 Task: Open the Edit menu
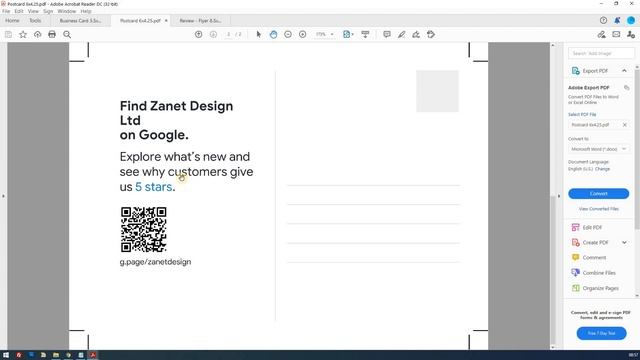tap(19, 11)
